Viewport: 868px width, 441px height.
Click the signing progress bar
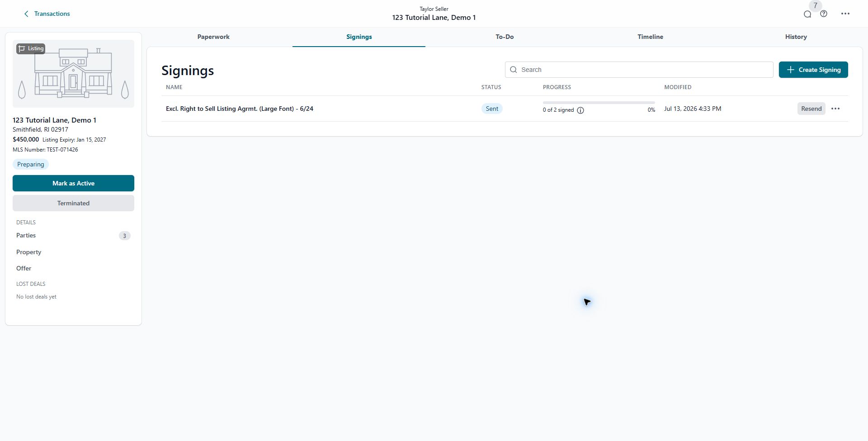(x=599, y=103)
